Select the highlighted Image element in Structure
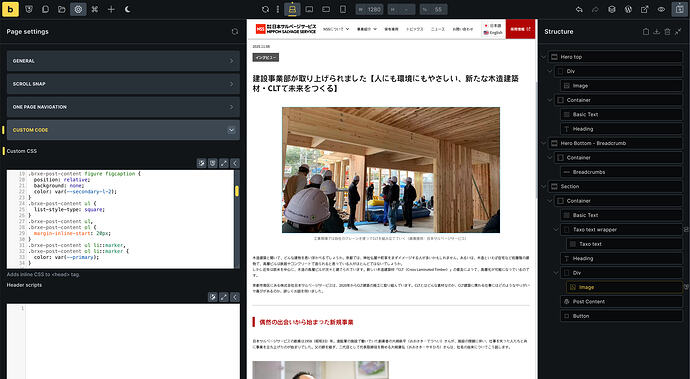Screen dimensions: 690x379 pos(624,287)
